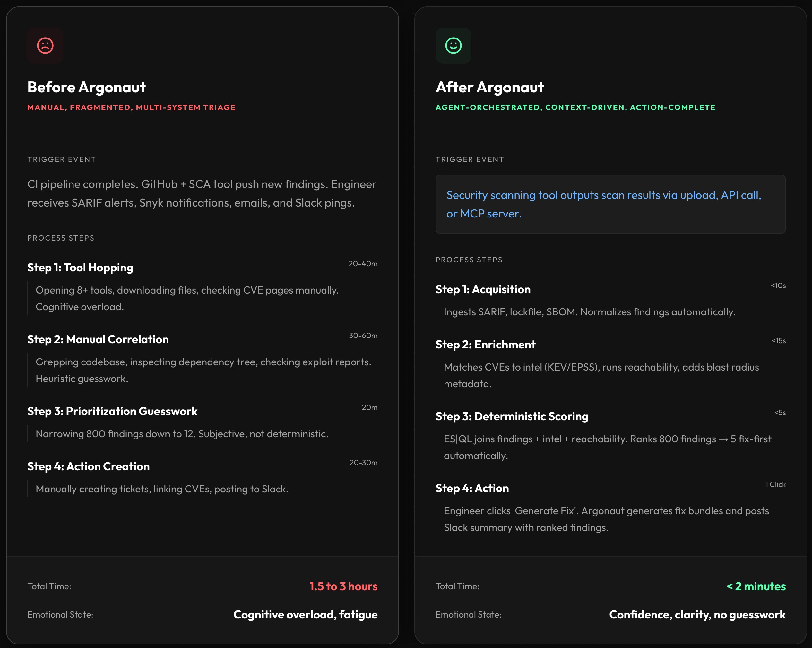Image resolution: width=812 pixels, height=648 pixels.
Task: Select Step 2: Manual Correlation heading
Action: point(98,340)
